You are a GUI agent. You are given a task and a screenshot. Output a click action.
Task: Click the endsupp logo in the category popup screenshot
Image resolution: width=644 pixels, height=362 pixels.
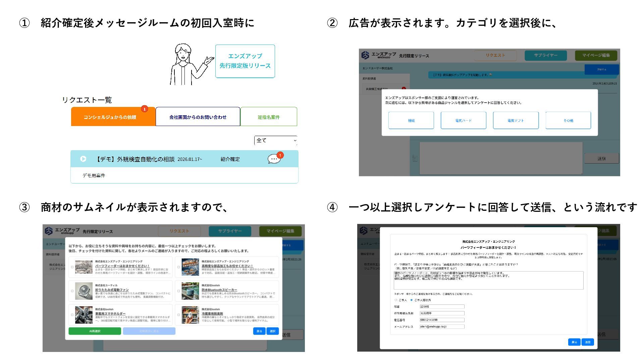(x=365, y=55)
